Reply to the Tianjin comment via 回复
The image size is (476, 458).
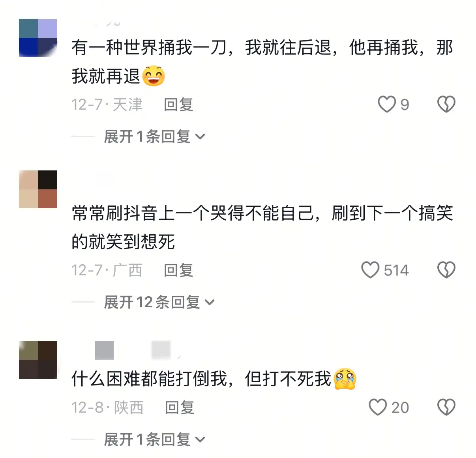(x=178, y=105)
